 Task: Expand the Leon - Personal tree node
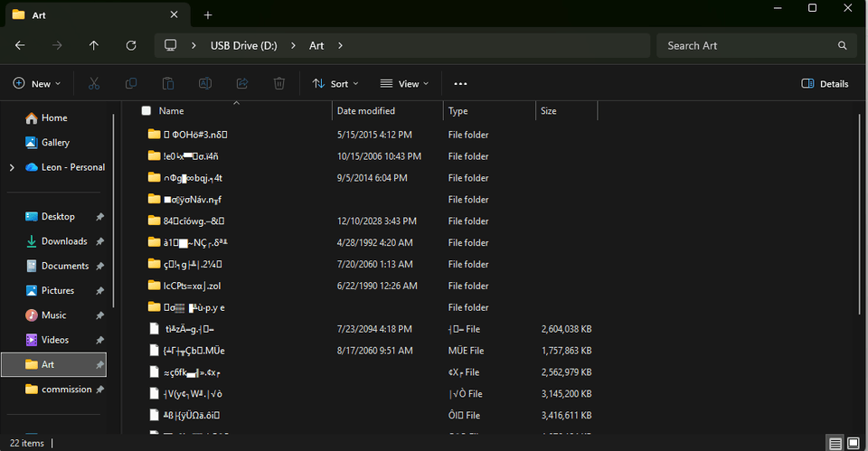[x=12, y=167]
